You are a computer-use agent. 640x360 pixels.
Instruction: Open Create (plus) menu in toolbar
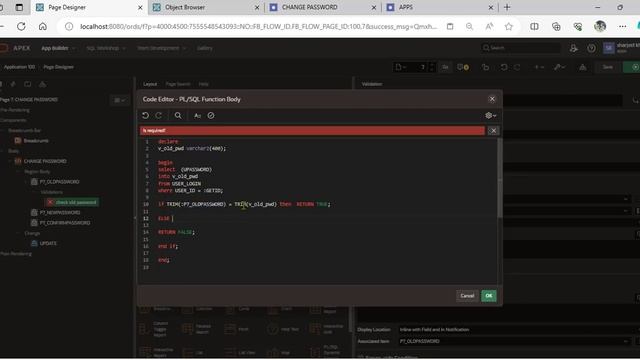[x=539, y=67]
